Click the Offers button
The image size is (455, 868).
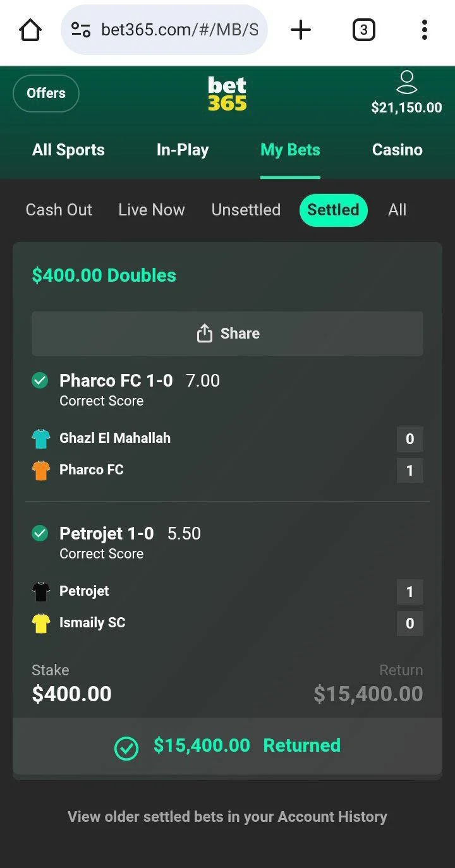point(46,93)
